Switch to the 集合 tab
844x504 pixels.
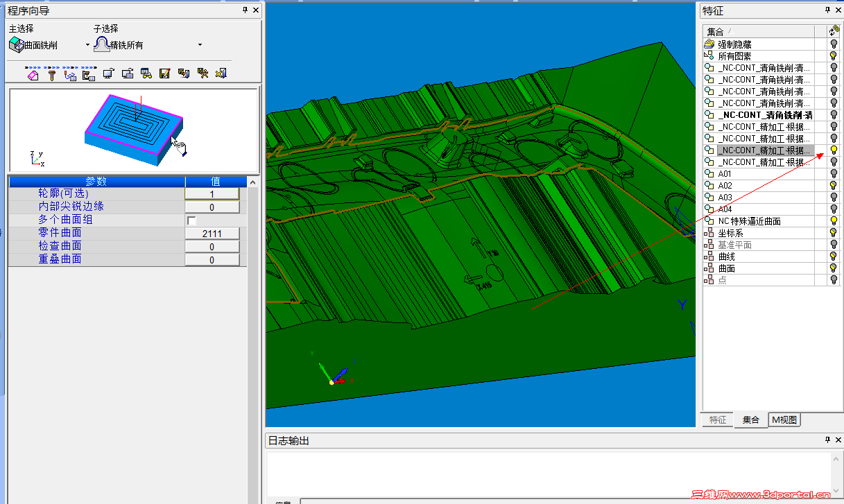pyautogui.click(x=750, y=419)
